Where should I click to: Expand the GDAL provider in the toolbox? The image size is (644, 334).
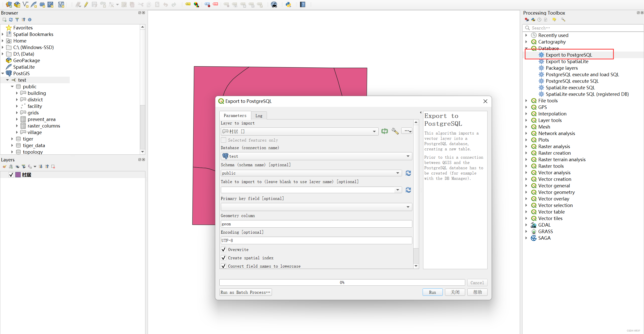tap(526, 225)
